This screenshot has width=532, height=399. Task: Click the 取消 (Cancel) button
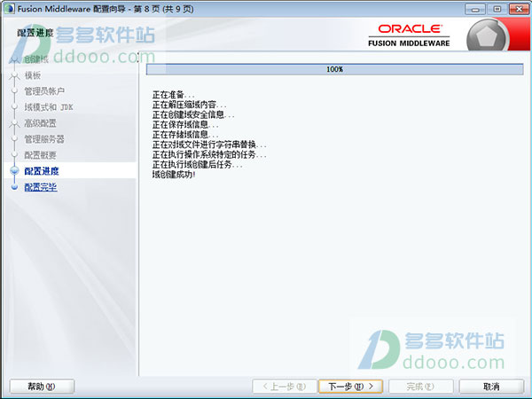(x=491, y=386)
